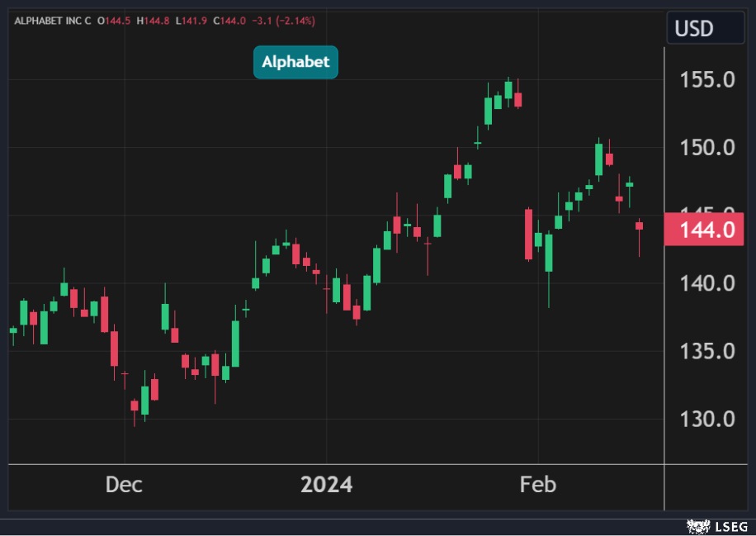Screen dimensions: 756x536
Task: Click the teal Alphabet label button
Action: coord(295,62)
